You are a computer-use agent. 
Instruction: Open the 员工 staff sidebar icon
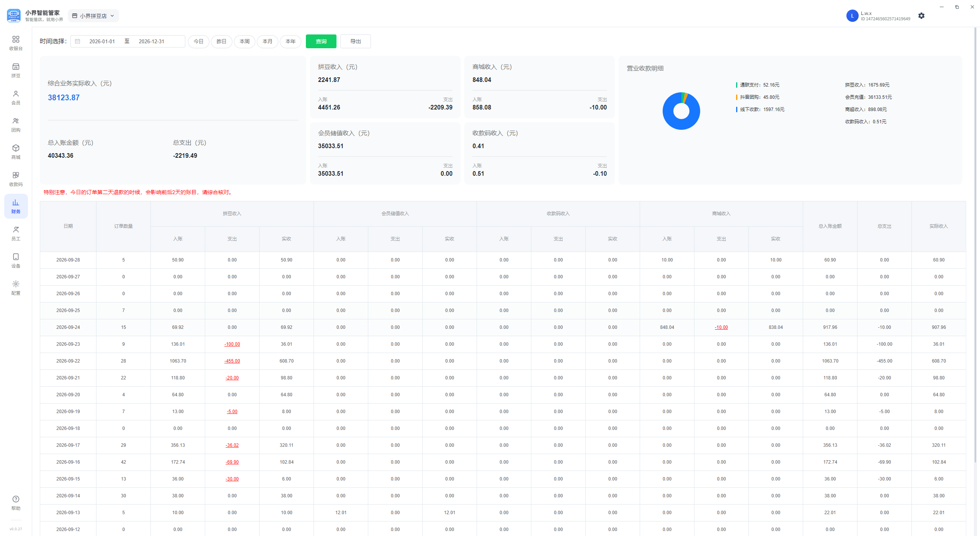pos(16,234)
